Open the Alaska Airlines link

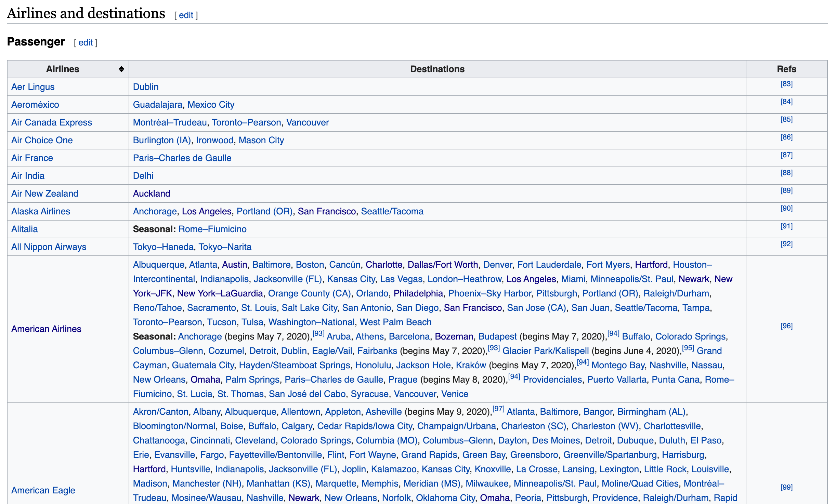point(41,211)
